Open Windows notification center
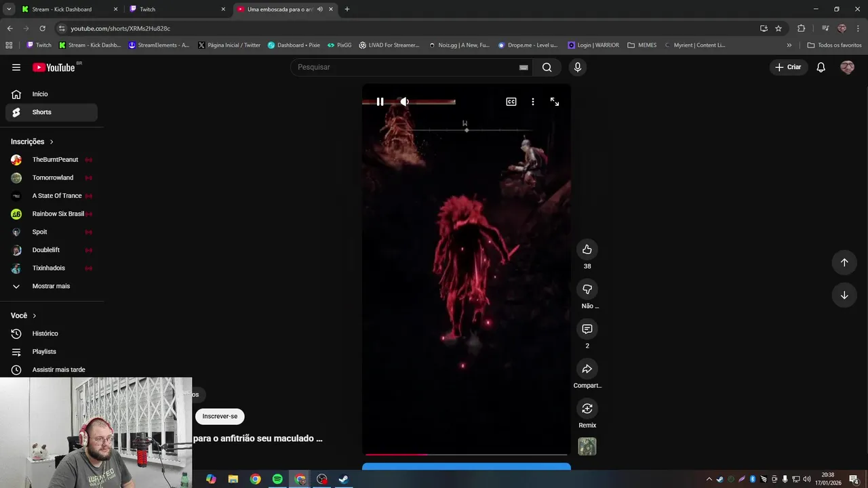 (x=854, y=479)
